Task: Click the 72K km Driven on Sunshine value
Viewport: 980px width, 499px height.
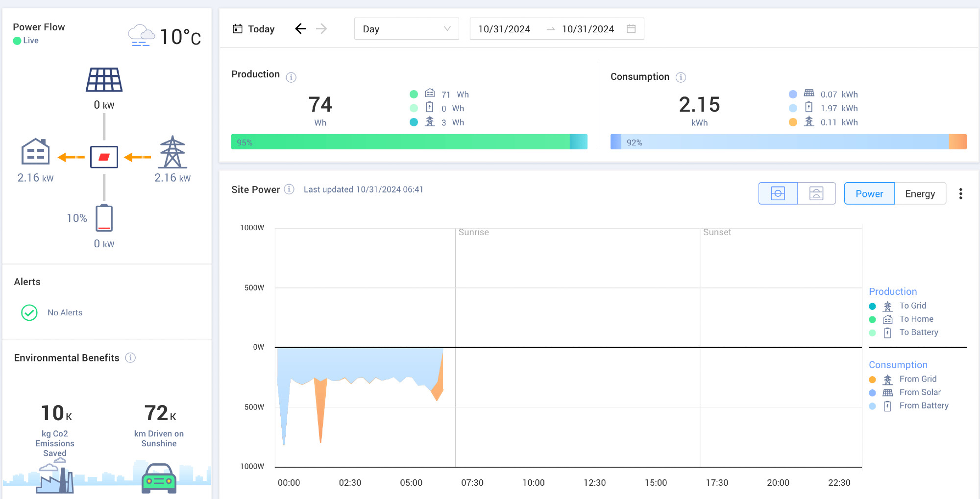Action: coord(160,413)
